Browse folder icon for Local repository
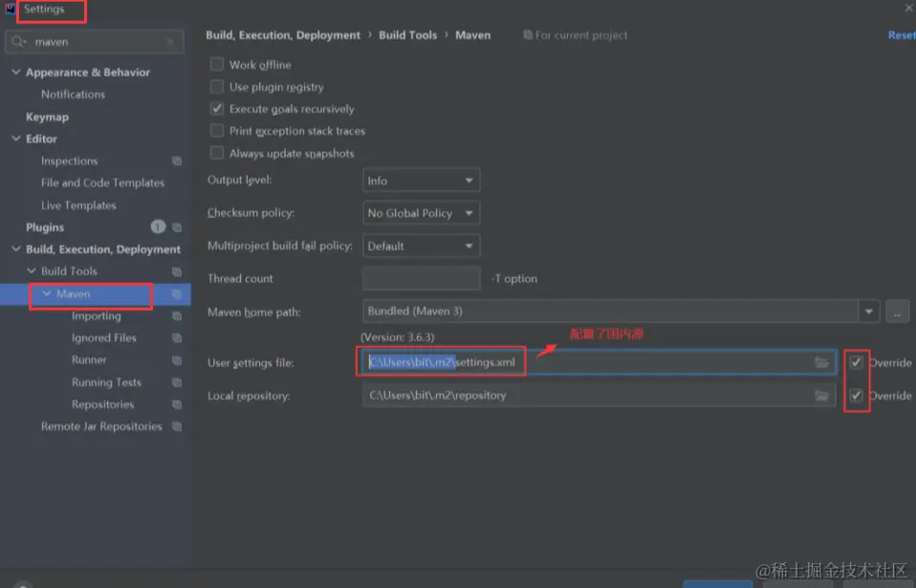The height and width of the screenshot is (588, 916). pyautogui.click(x=821, y=396)
